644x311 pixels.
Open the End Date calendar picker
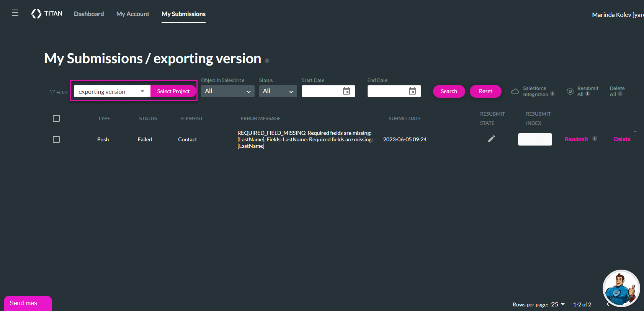(x=412, y=91)
